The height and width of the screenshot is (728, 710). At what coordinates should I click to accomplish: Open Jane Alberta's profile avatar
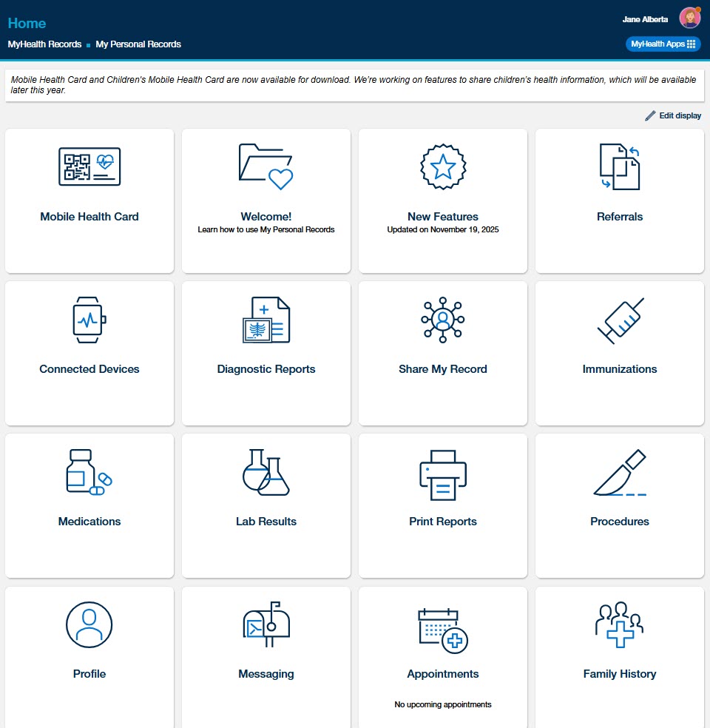pos(689,18)
